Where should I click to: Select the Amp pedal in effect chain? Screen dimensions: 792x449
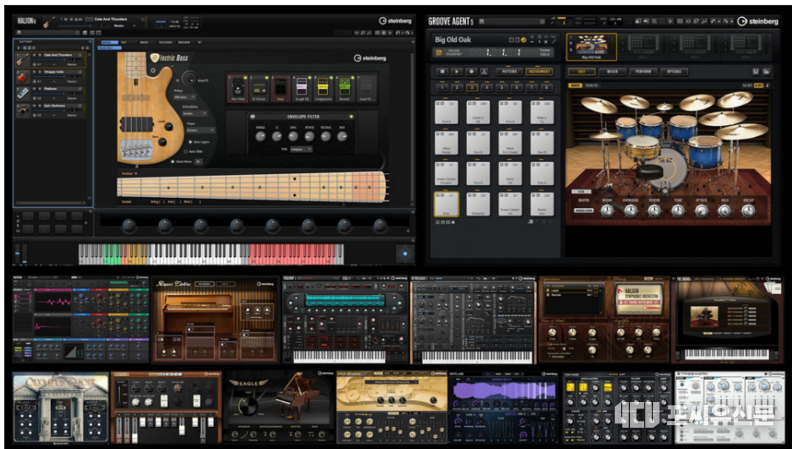[x=280, y=89]
